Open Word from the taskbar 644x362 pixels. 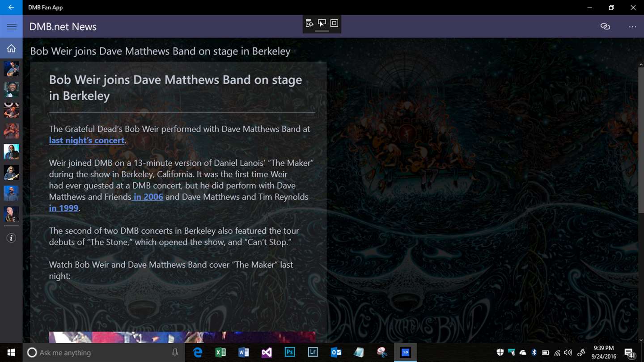click(244, 353)
